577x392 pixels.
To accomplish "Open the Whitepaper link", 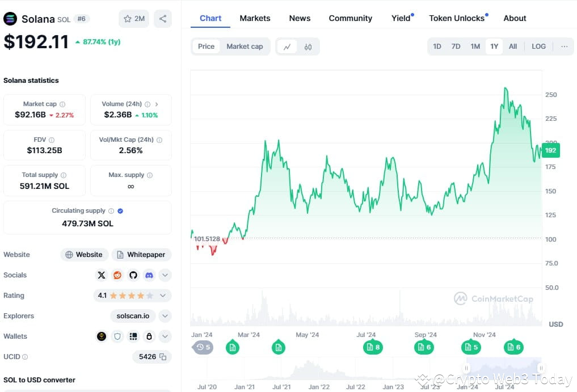I will [141, 254].
